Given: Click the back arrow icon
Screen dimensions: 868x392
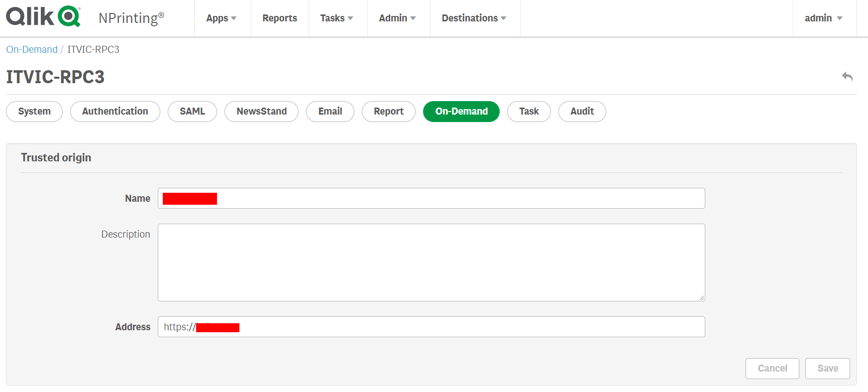Looking at the screenshot, I should (847, 77).
